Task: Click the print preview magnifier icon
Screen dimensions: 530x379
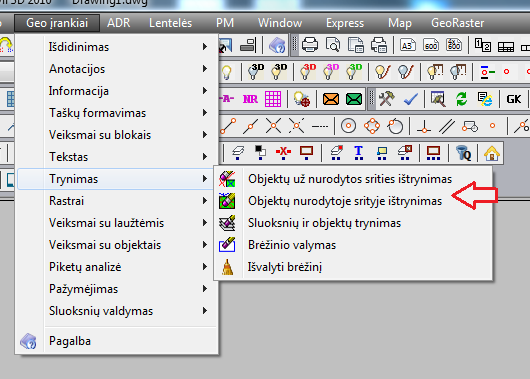Action: [333, 45]
